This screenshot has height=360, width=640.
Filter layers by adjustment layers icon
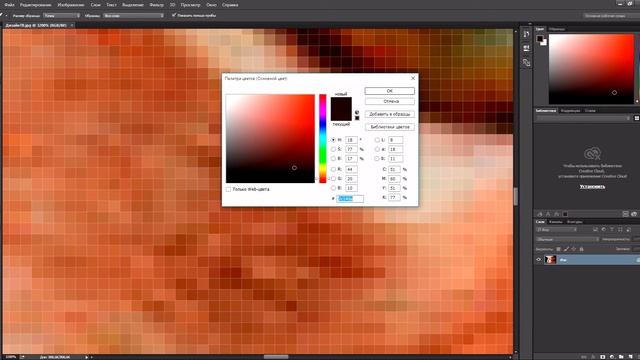(604, 230)
